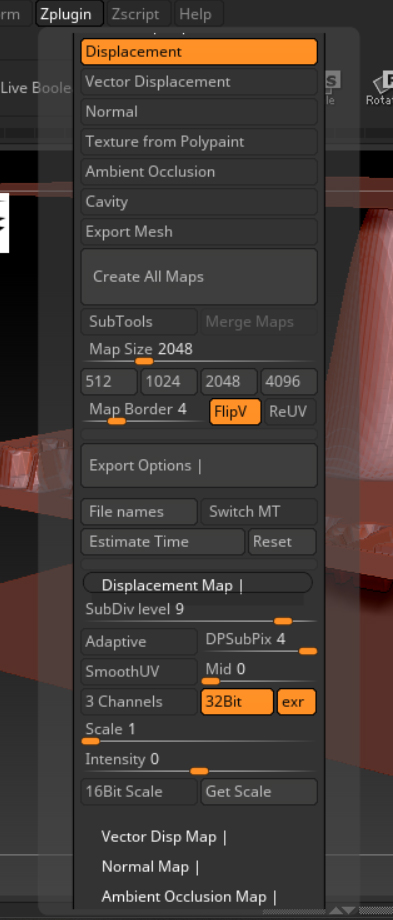Viewport: 393px width, 920px height.
Task: Turn on Texture from Polypaint
Action: click(199, 141)
